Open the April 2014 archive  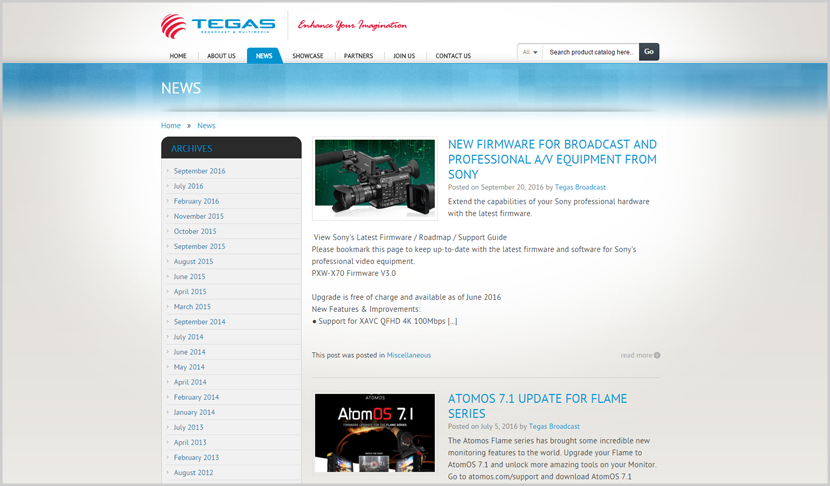point(190,382)
